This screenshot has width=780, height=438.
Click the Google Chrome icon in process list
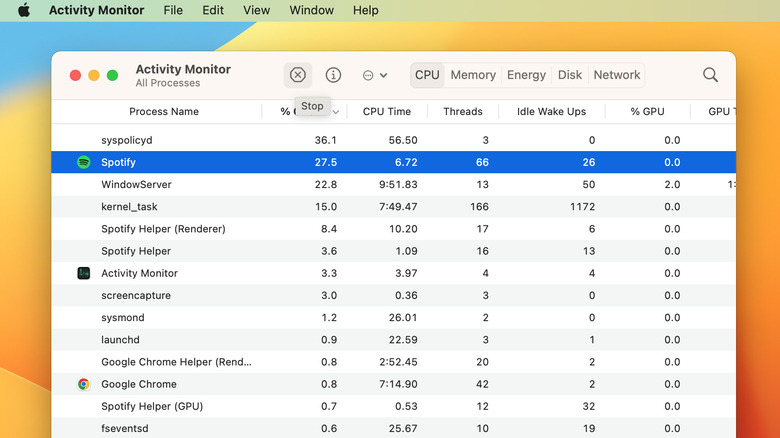coord(84,384)
